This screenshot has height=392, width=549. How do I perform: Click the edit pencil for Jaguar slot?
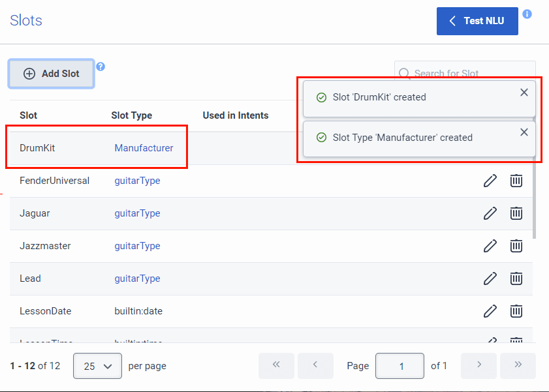490,213
